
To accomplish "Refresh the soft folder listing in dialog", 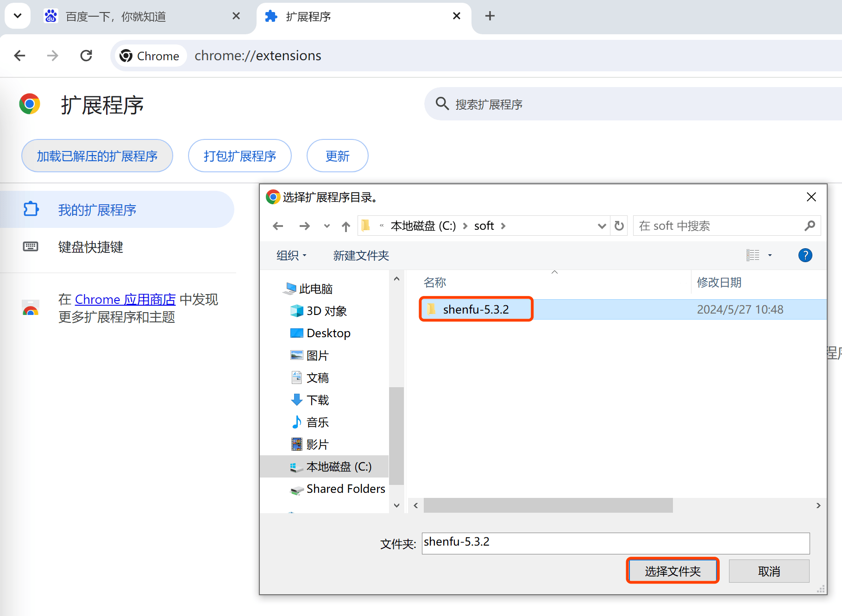I will point(619,226).
